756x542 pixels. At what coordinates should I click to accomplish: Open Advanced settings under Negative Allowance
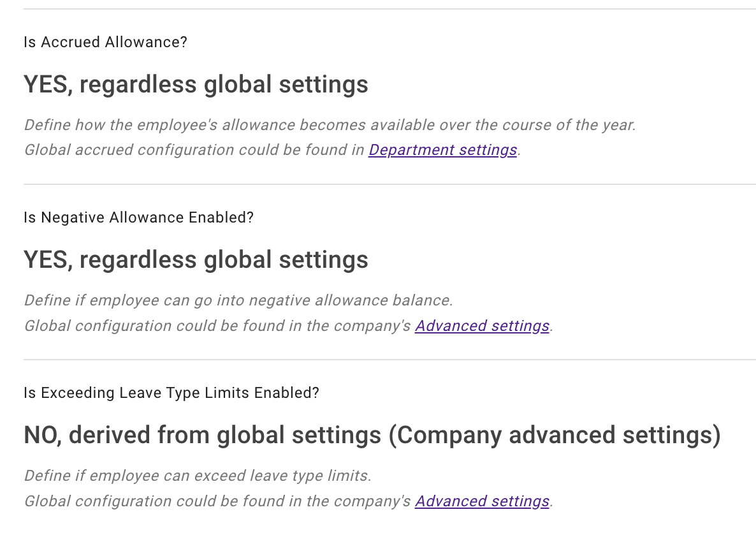[483, 326]
